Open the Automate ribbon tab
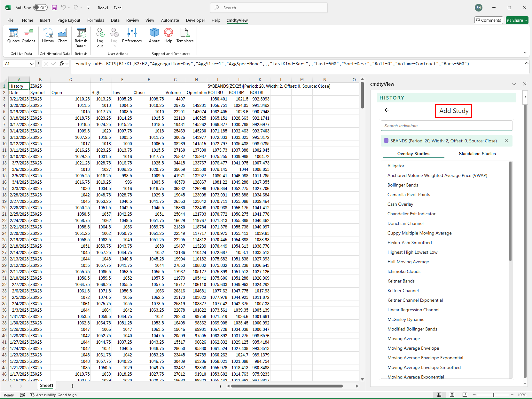Image resolution: width=532 pixels, height=399 pixels. pyautogui.click(x=170, y=20)
